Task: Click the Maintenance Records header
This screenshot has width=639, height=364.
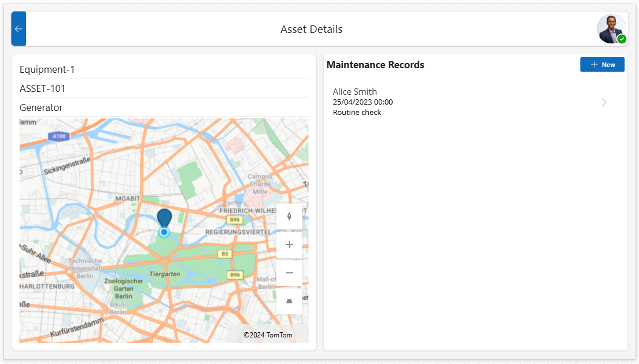Action: (375, 65)
